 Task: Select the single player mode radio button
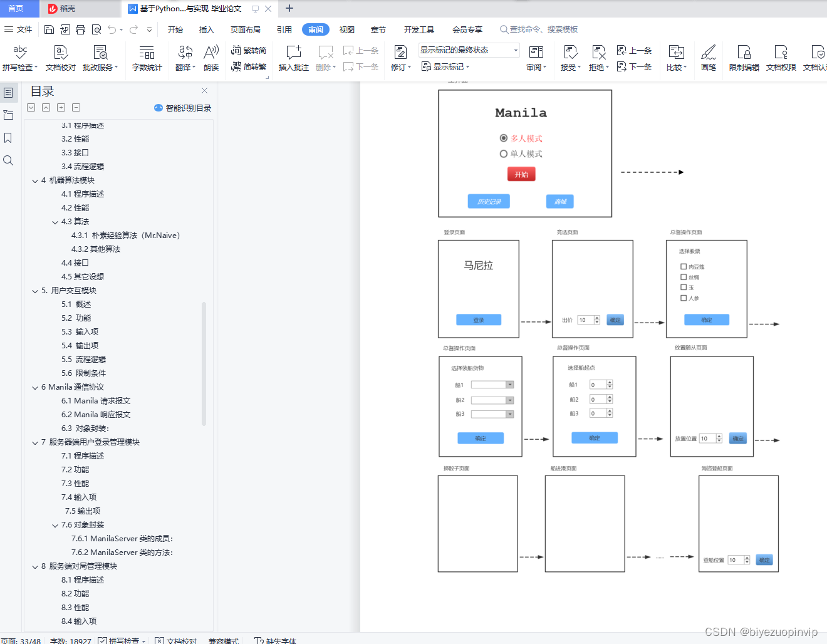tap(504, 153)
